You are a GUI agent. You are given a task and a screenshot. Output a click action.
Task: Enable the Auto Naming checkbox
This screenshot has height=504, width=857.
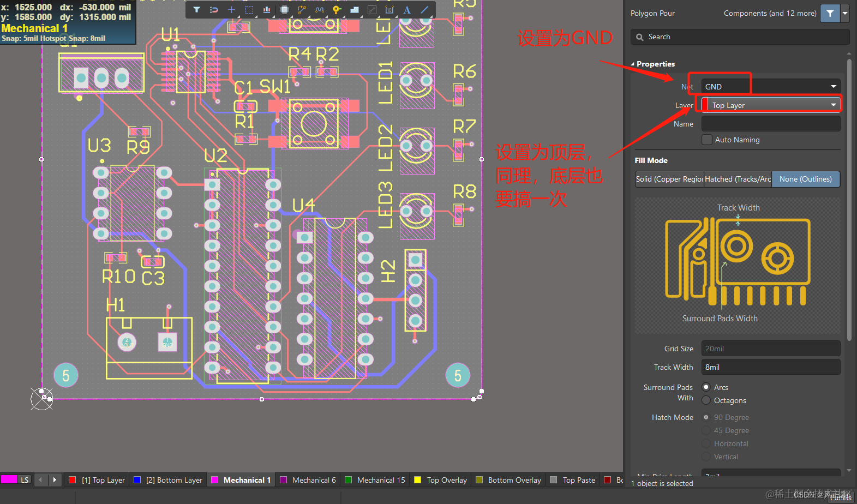[707, 140]
